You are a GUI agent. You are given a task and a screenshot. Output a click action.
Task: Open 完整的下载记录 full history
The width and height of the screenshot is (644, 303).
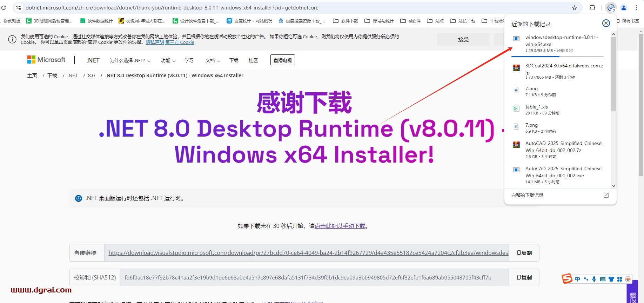click(x=527, y=195)
